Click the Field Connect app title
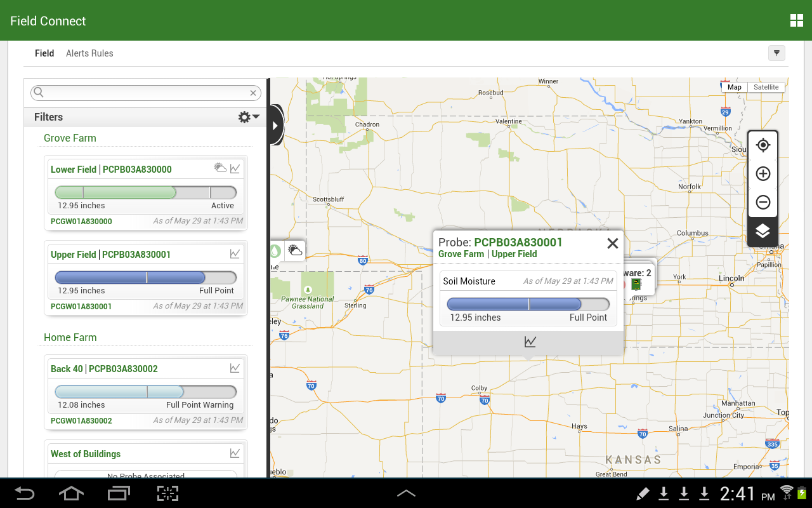This screenshot has height=508, width=812. [x=48, y=21]
